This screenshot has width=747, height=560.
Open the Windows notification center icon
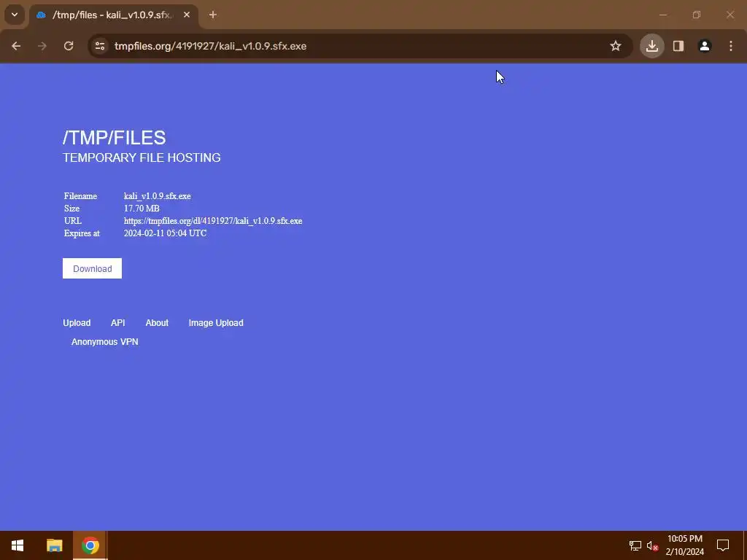pyautogui.click(x=723, y=545)
